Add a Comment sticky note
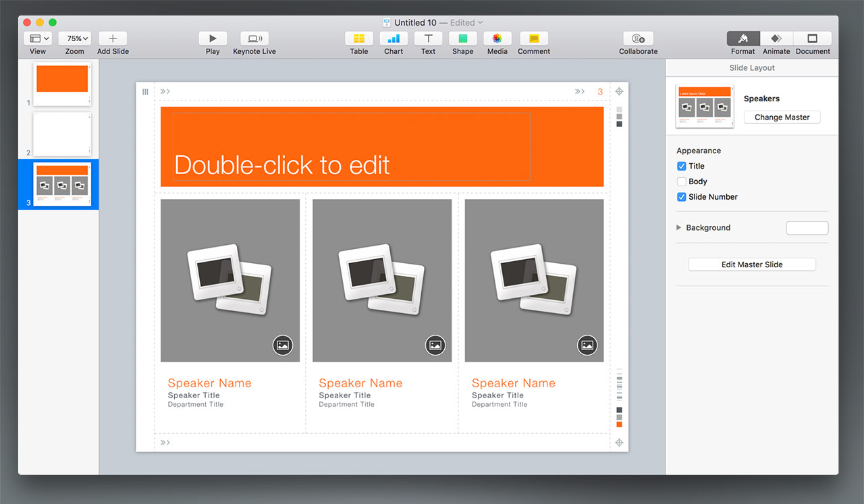 tap(534, 39)
